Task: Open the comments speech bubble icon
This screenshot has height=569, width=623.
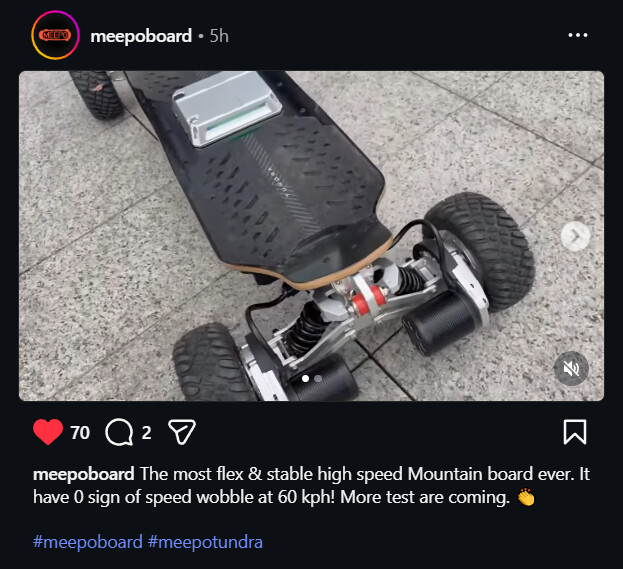Action: (119, 432)
